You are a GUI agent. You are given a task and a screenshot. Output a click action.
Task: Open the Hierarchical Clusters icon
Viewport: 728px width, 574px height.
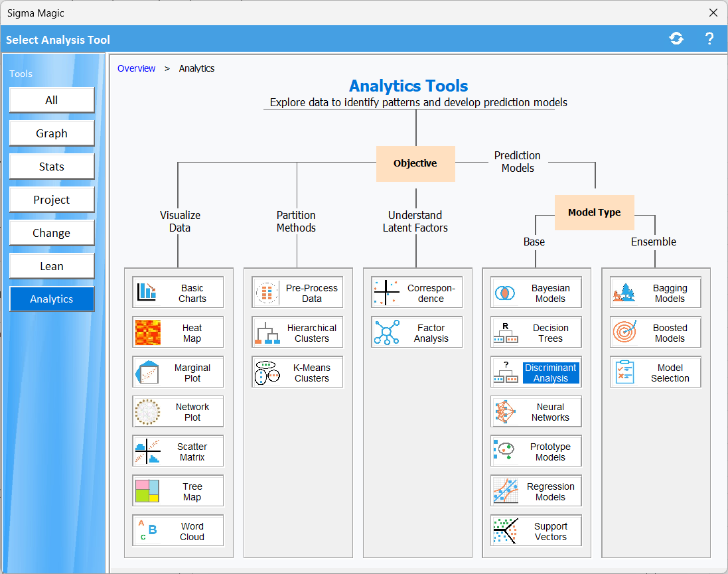pyautogui.click(x=267, y=332)
